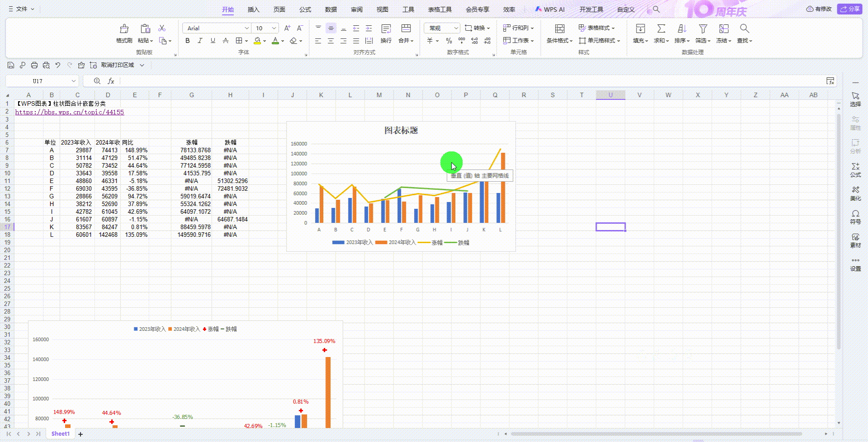Viewport: 868px width, 442px height.
Task: Switch to the Sheet1 tab
Action: (x=61, y=434)
